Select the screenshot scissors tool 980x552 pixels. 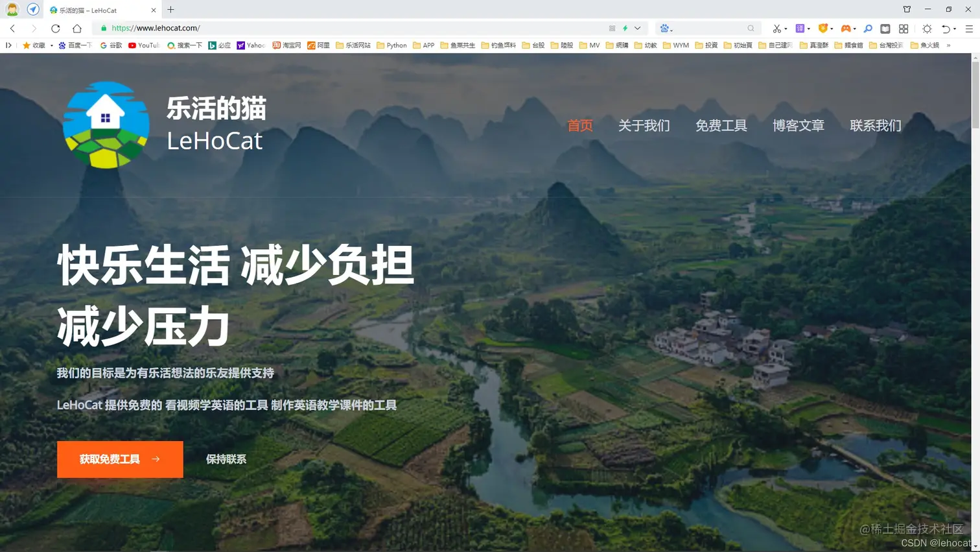tap(777, 28)
